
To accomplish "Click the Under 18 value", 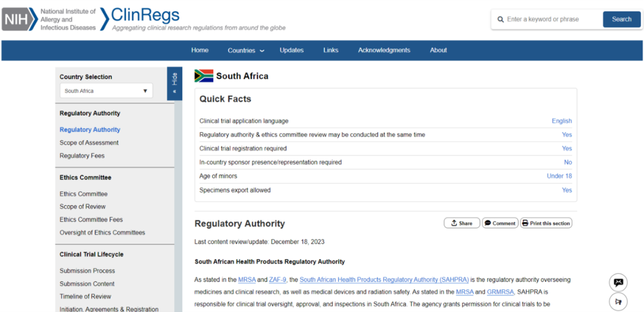I will coord(559,176).
